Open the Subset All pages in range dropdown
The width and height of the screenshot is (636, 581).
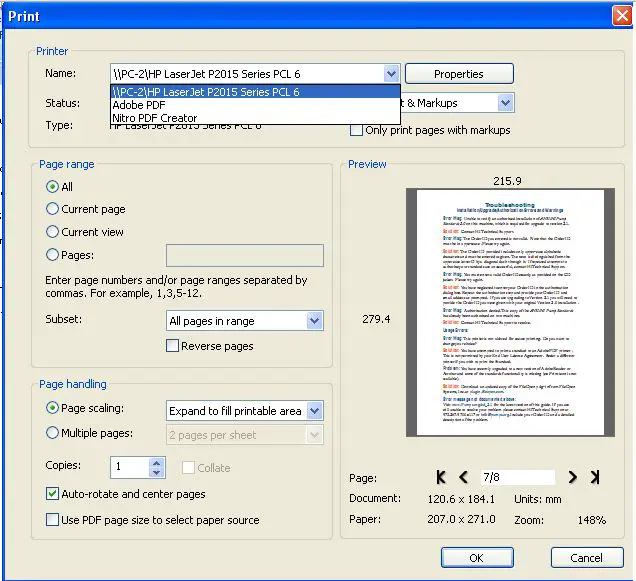pos(314,321)
